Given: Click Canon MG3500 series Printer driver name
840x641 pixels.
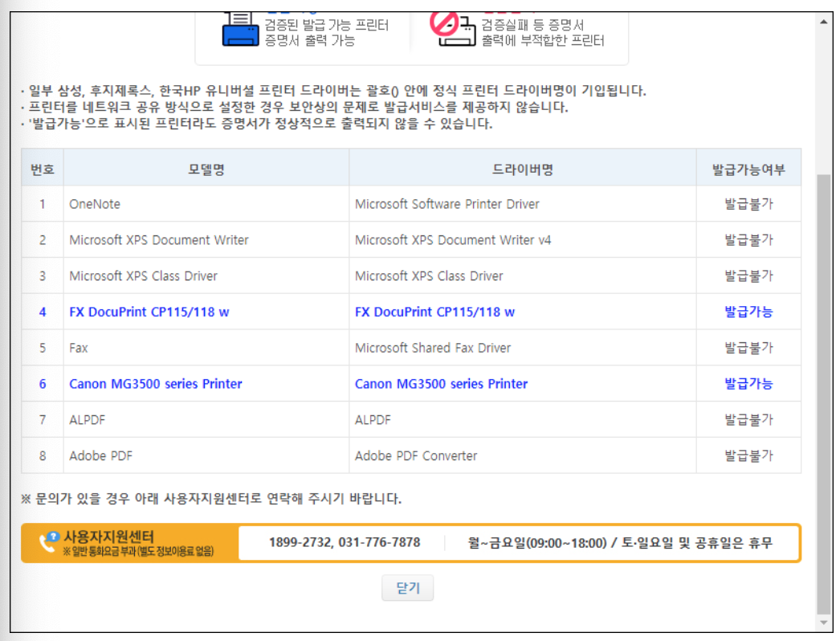Looking at the screenshot, I should [x=441, y=384].
